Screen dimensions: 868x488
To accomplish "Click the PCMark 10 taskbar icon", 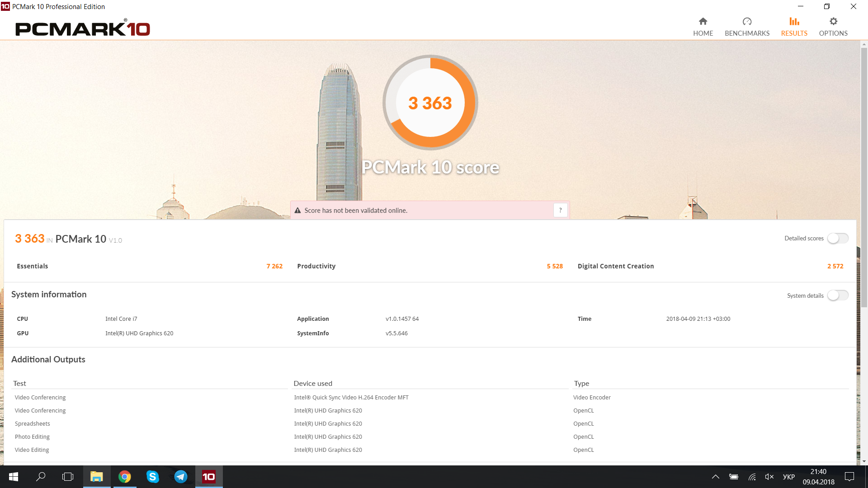I will 209,477.
